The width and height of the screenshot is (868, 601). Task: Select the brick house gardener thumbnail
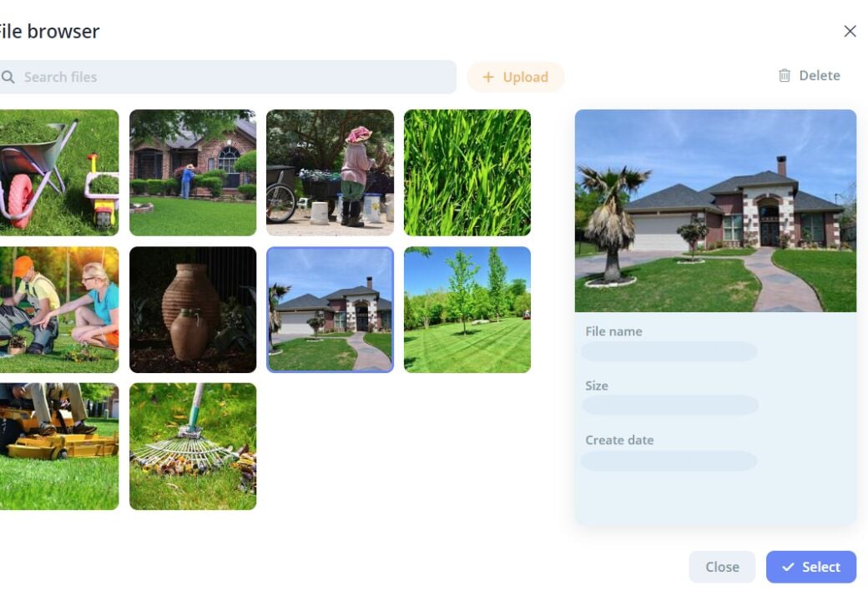point(193,173)
